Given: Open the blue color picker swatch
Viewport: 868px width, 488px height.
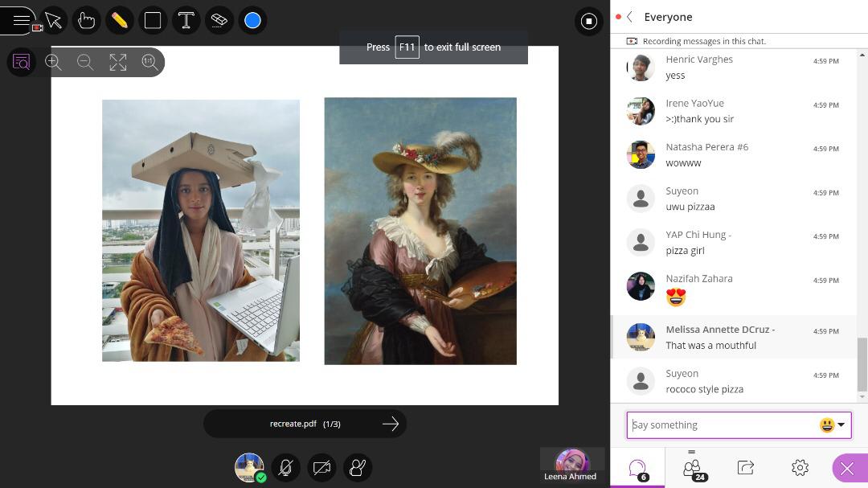Looking at the screenshot, I should coord(252,21).
